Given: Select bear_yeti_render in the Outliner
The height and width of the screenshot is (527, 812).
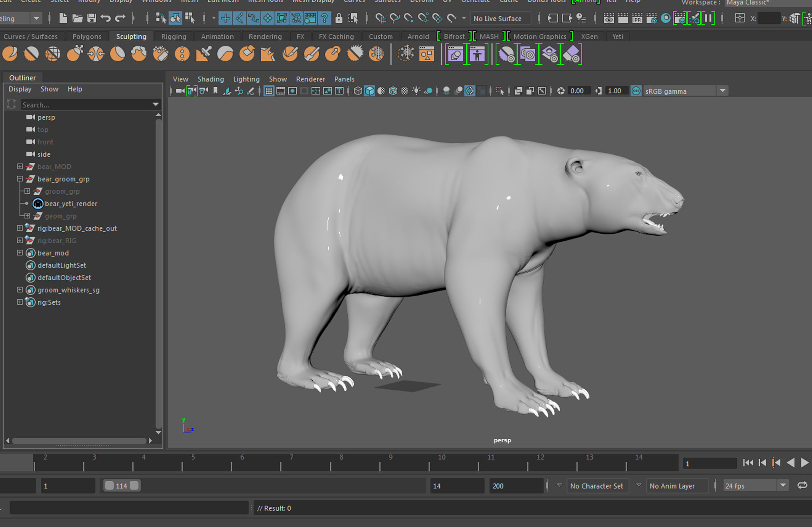Looking at the screenshot, I should [71, 204].
